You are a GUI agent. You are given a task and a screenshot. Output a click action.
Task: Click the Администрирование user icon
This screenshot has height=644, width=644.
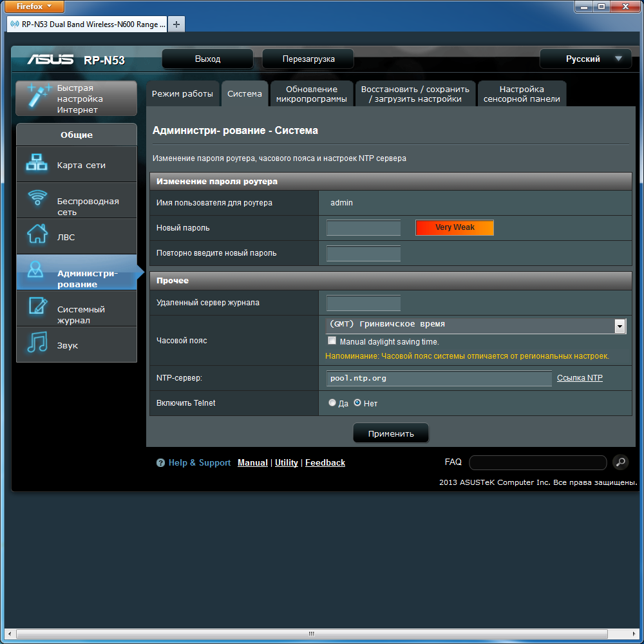pos(35,270)
